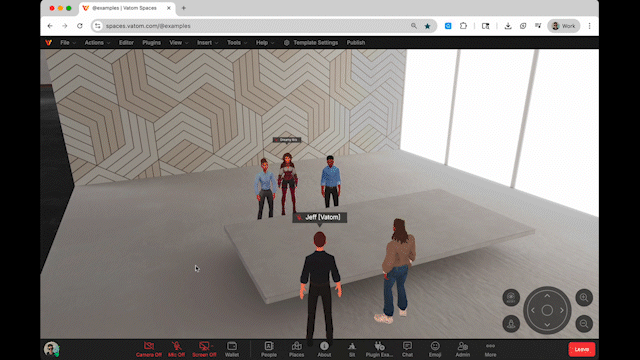Image resolution: width=640 pixels, height=360 pixels.
Task: Open the File menu
Action: [68, 42]
